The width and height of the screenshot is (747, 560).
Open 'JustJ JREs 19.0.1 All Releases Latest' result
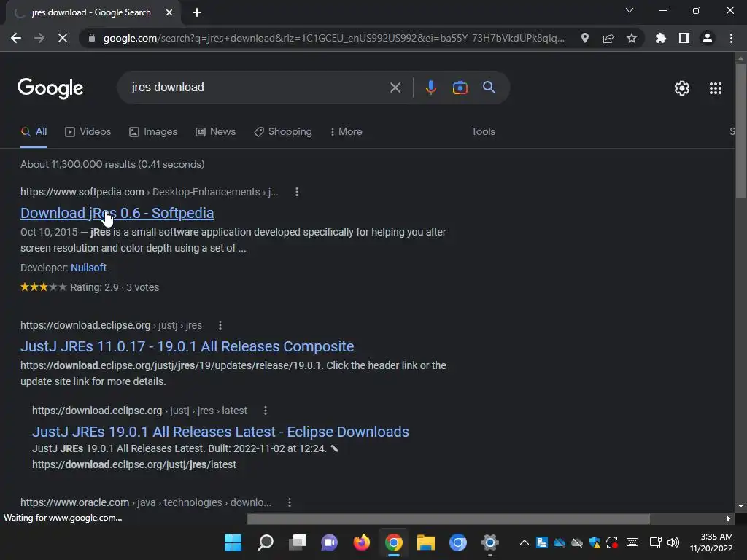(220, 432)
